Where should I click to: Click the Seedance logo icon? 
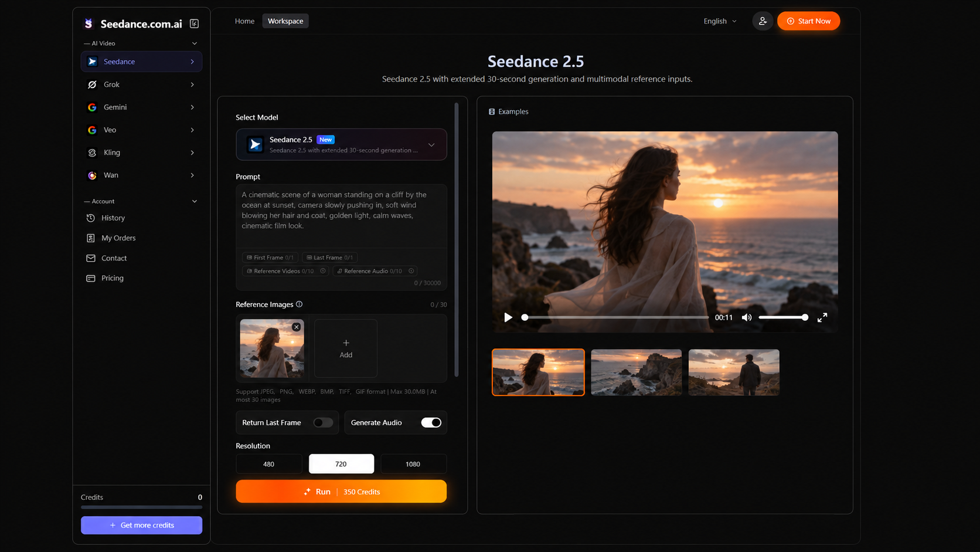coord(89,23)
